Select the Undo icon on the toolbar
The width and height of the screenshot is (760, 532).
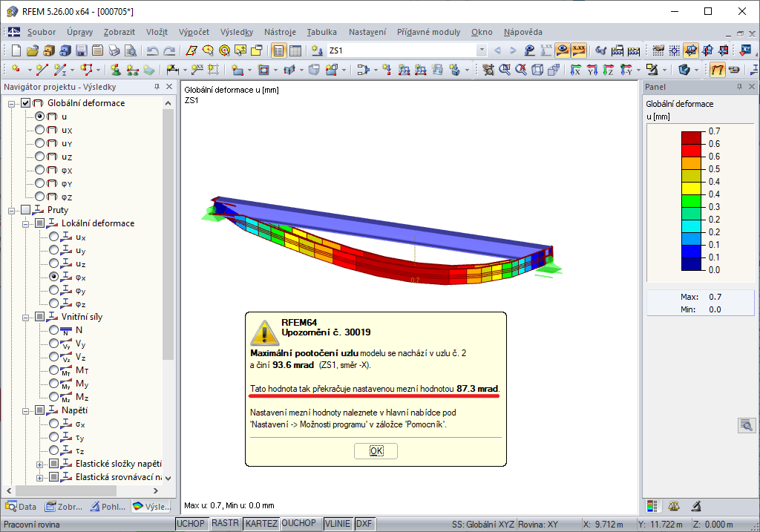point(154,50)
